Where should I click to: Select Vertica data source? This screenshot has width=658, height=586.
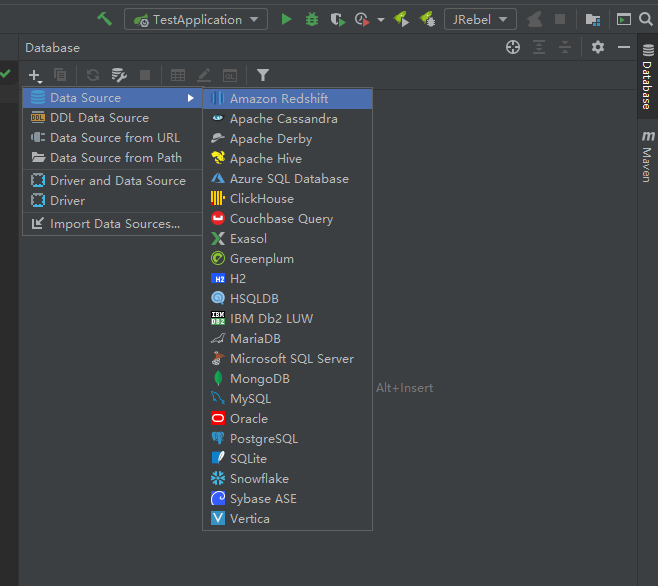tap(287, 519)
